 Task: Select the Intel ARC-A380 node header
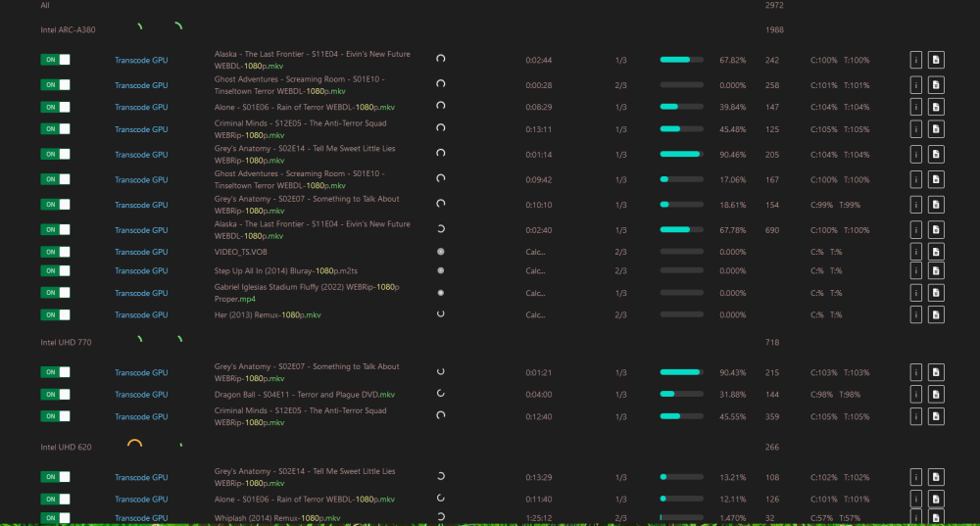(69, 30)
